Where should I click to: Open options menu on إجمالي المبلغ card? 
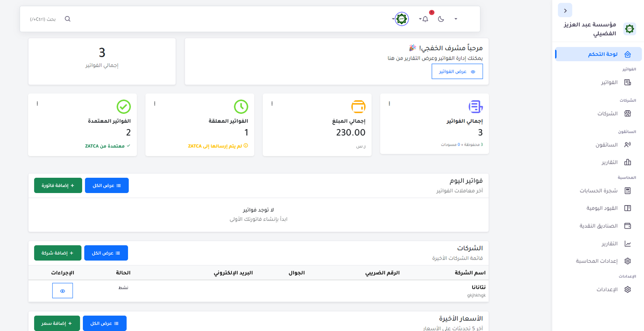pyautogui.click(x=272, y=103)
